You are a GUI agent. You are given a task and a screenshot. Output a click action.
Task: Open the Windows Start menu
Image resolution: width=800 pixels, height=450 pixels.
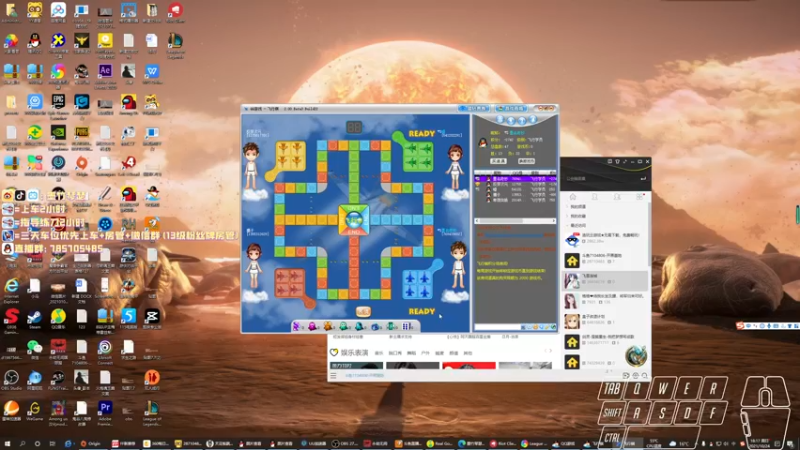pos(7,444)
